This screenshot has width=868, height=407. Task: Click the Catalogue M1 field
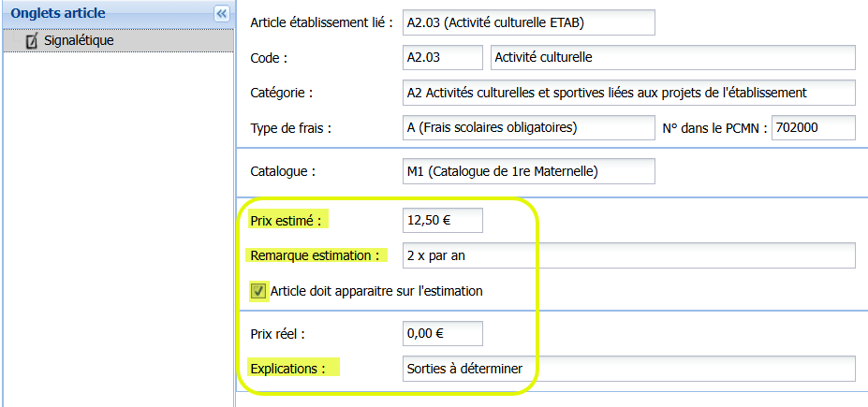pos(529,171)
